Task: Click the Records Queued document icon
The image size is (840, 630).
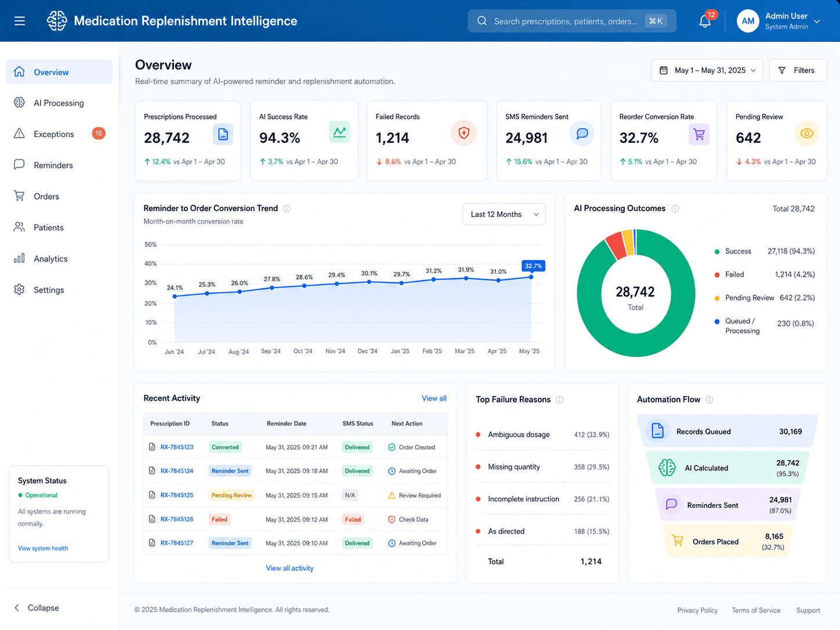Action: click(657, 431)
